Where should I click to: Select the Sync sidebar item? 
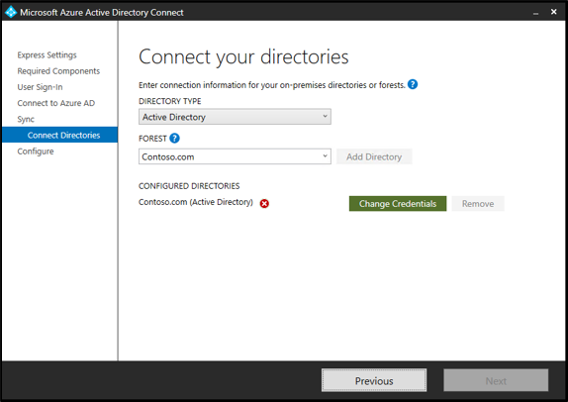pyautogui.click(x=26, y=119)
